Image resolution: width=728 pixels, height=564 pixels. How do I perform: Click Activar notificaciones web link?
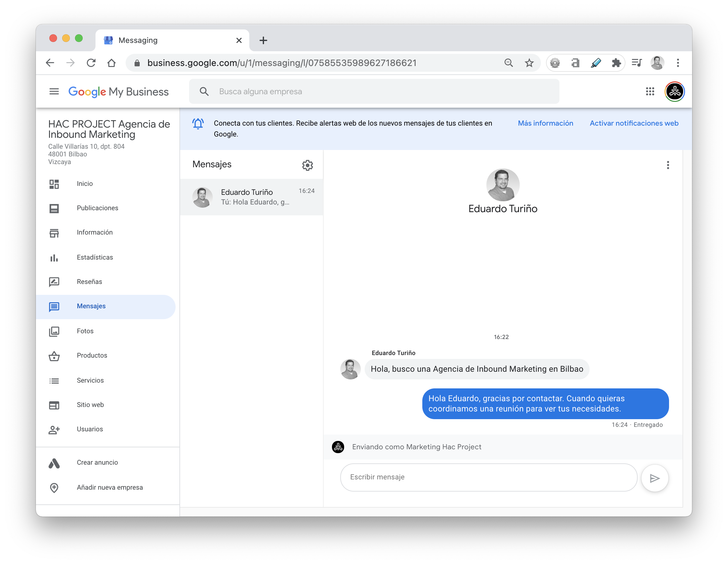[x=634, y=123]
